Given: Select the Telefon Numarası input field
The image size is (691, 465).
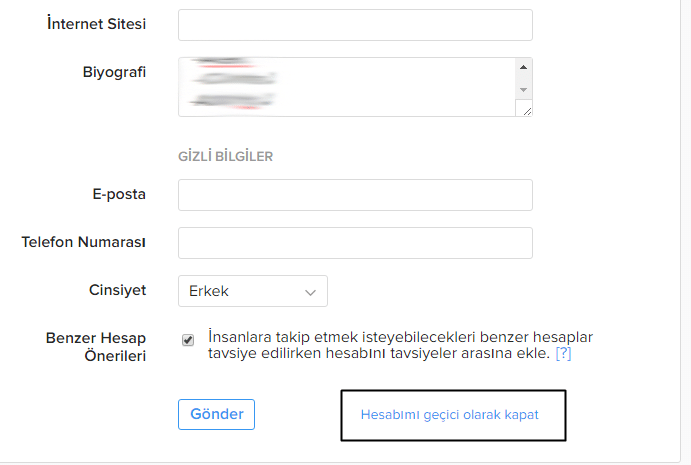Looking at the screenshot, I should [355, 243].
